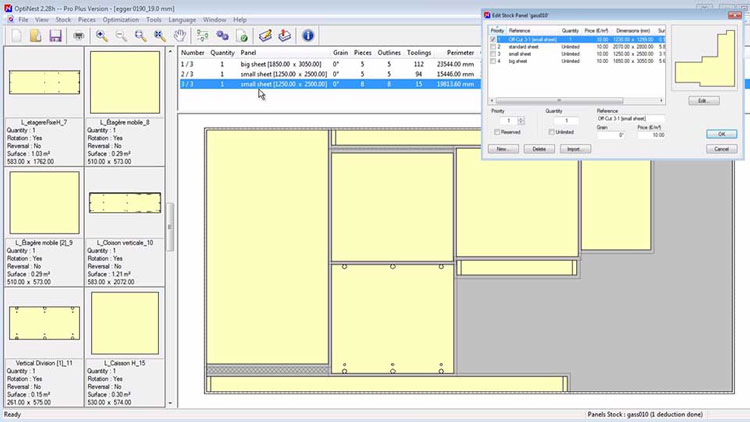Click the stock list horizontal scrollbar thumb
The height and width of the screenshot is (422, 750).
coord(559,100)
